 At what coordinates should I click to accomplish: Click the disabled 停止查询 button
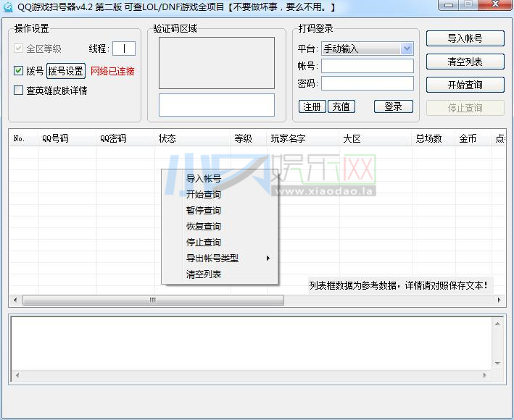(x=465, y=108)
